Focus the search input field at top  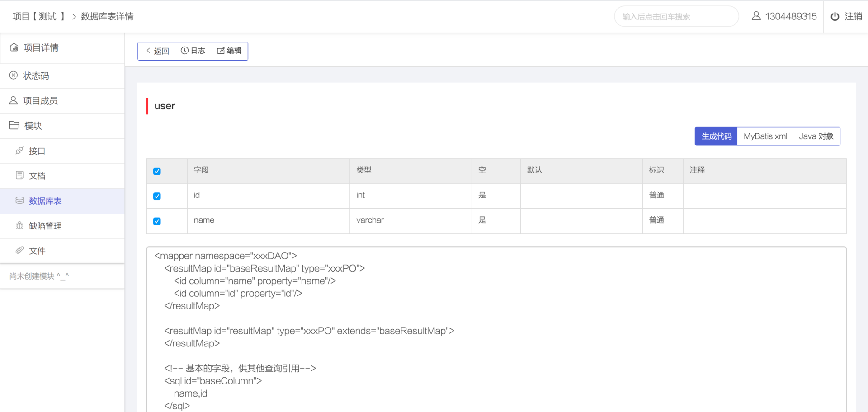tap(676, 17)
